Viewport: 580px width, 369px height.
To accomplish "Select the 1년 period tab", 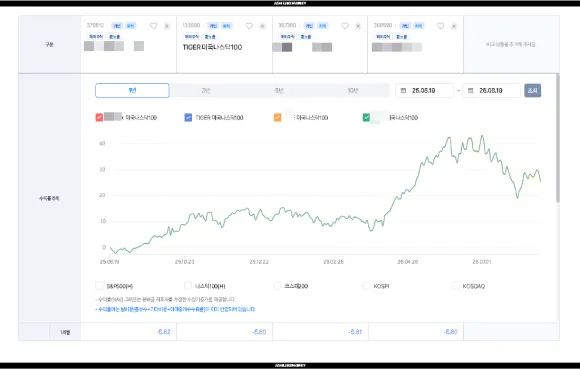I will tap(132, 91).
